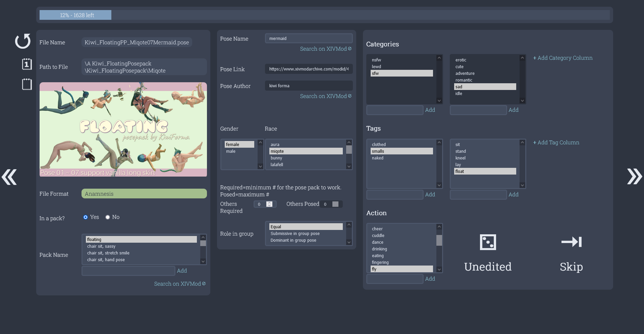
Task: Select naked tag
Action: click(402, 158)
